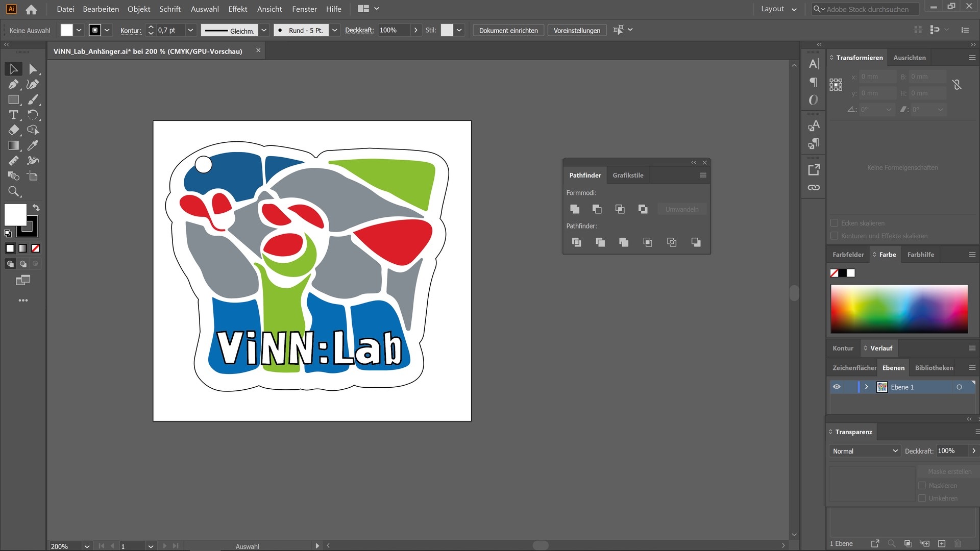Click the Unite shape mode in Pathfinder
The width and height of the screenshot is (980, 551).
pos(575,209)
